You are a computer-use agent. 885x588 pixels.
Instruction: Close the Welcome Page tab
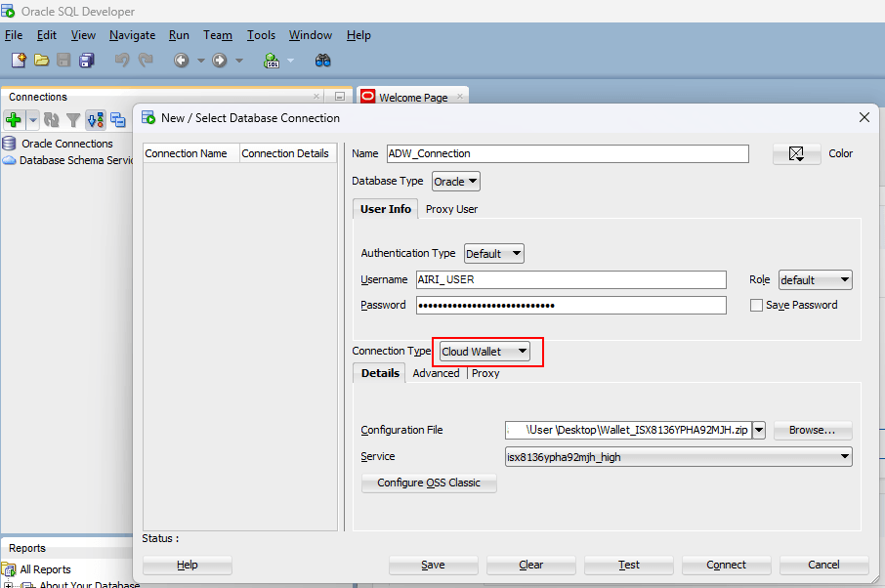click(x=460, y=97)
